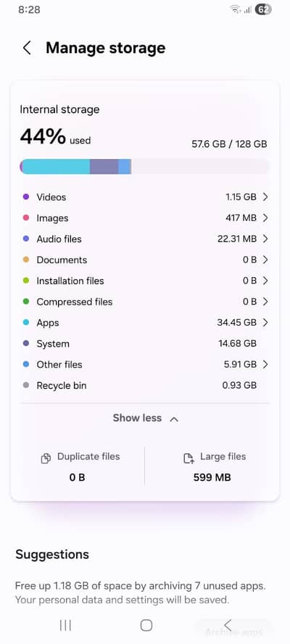Tap the back arrow beside Manage storage

coord(27,48)
